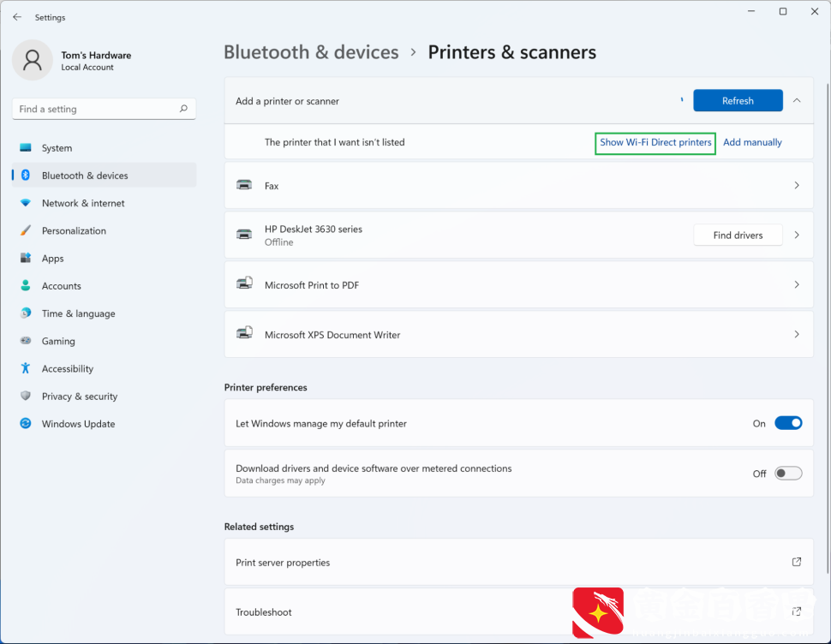The height and width of the screenshot is (644, 831).
Task: Collapse the Add a printer or scanner section
Action: 797,101
